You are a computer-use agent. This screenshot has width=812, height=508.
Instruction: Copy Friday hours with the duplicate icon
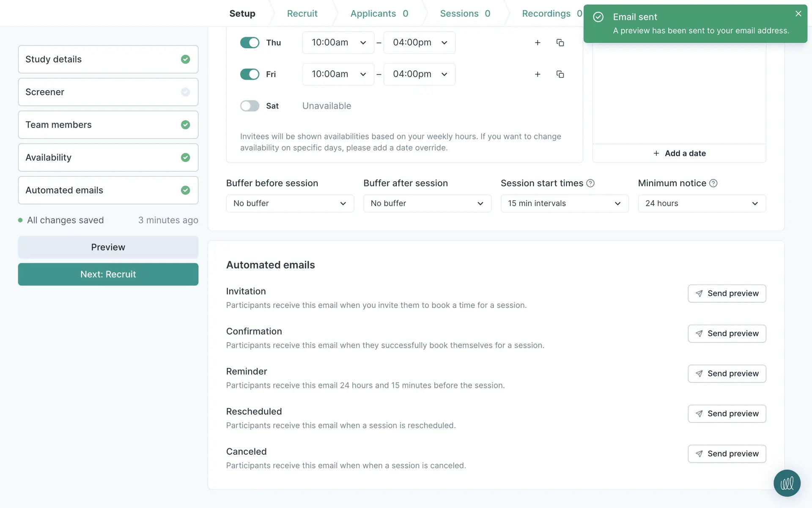(x=560, y=75)
